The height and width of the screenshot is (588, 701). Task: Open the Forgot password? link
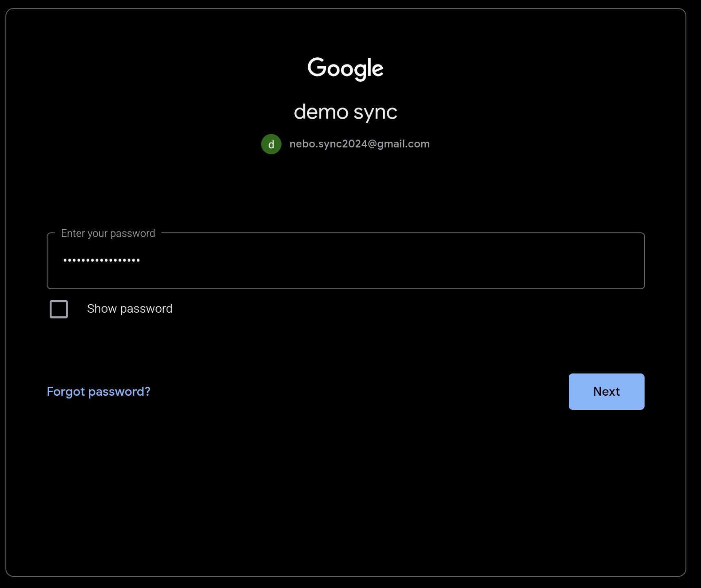[x=98, y=391]
